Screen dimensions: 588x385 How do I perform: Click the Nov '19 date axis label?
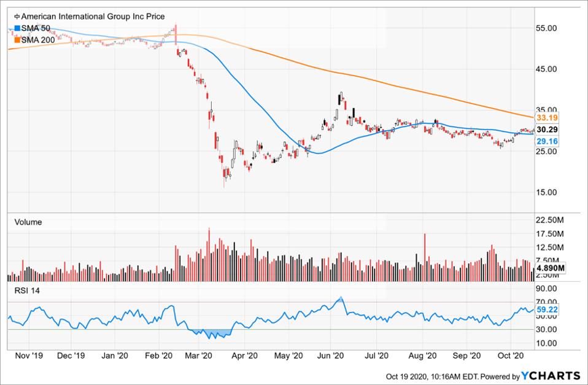[x=29, y=355]
